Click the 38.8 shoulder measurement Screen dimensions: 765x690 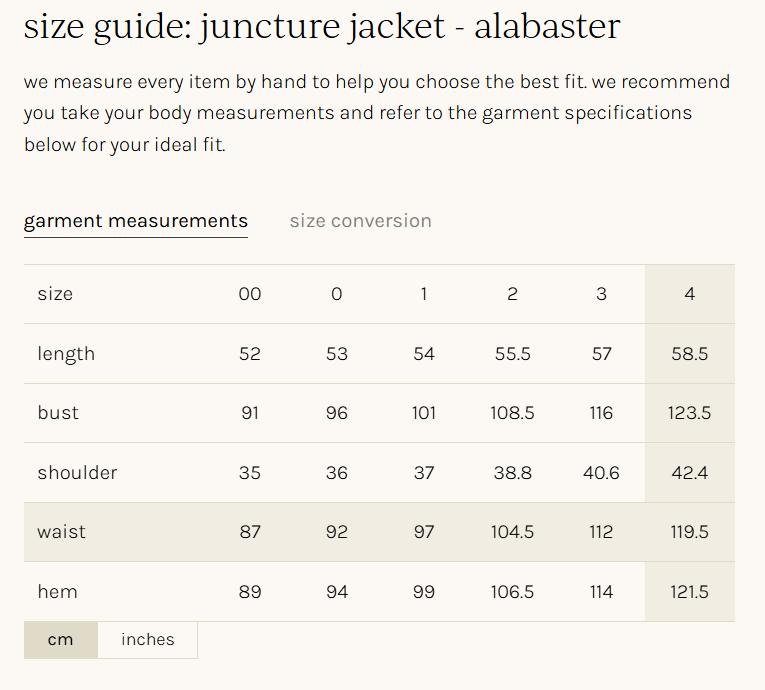(512, 473)
